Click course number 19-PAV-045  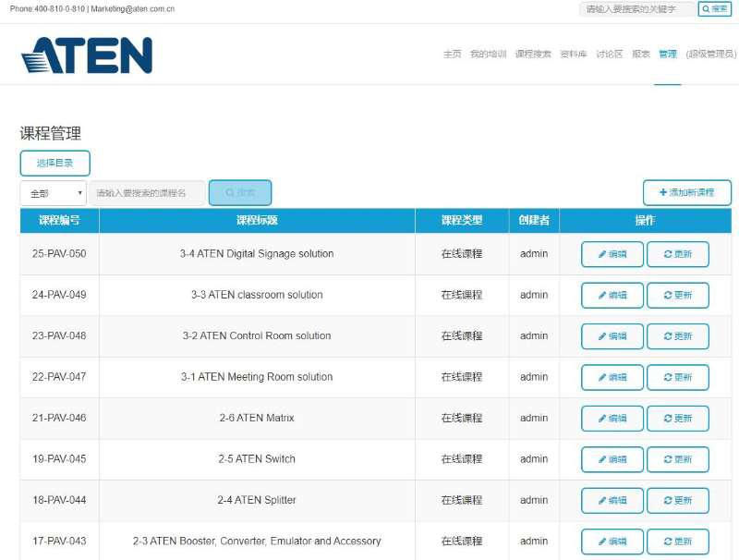[59, 458]
